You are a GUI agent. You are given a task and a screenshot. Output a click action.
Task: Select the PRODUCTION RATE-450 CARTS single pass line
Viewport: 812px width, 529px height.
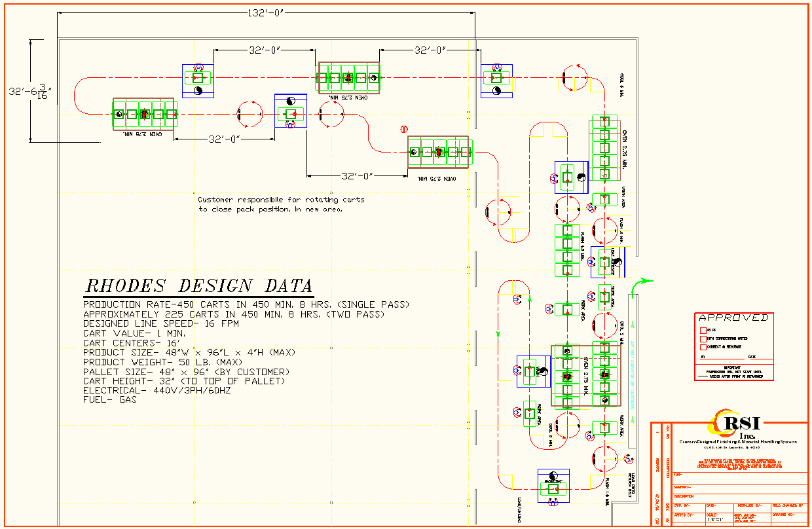[246, 305]
